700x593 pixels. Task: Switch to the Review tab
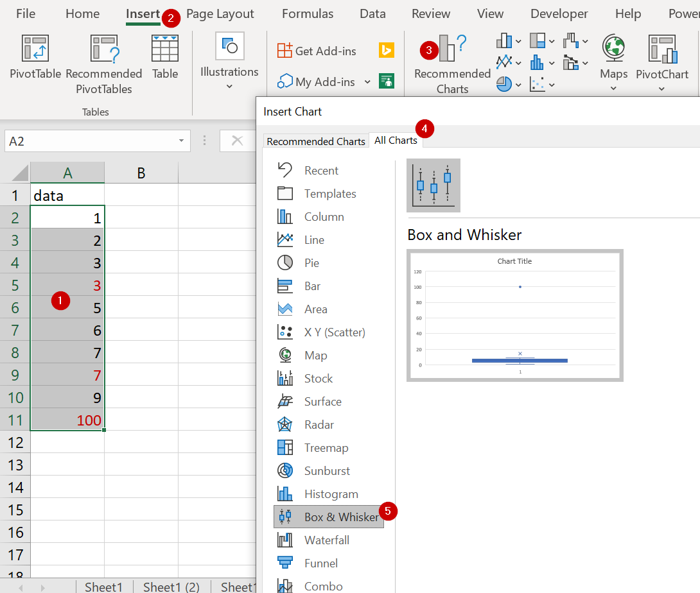[431, 14]
